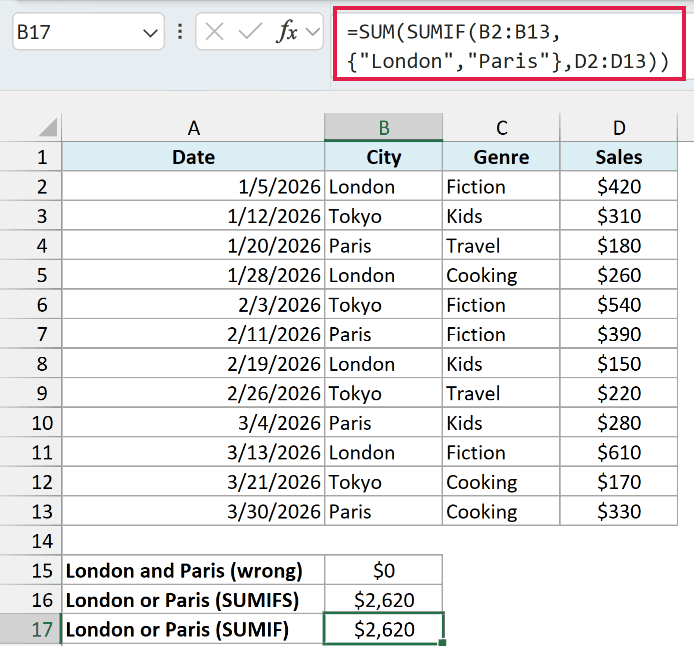Click the Cancel (X) icon in formula bar
Viewport: 694px width, 646px height.
[x=215, y=32]
